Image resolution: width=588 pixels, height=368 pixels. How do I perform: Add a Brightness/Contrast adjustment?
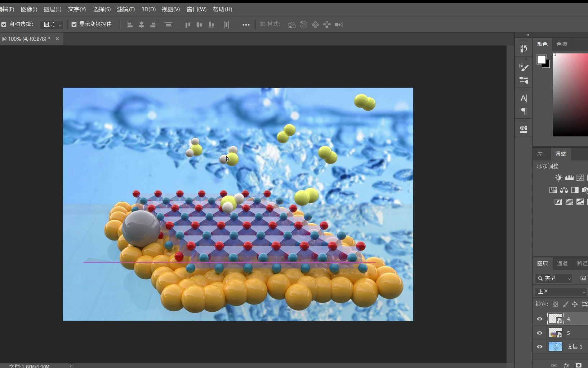coord(558,178)
